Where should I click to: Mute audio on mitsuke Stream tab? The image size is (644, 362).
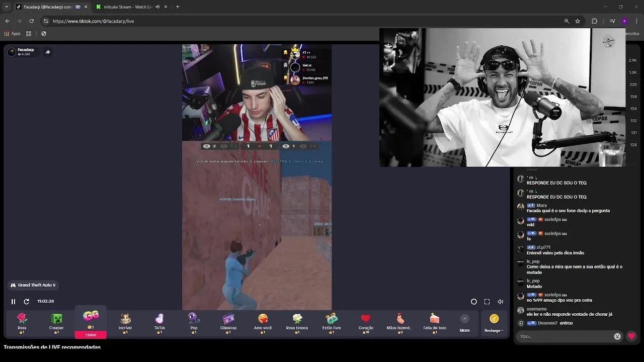157,7
